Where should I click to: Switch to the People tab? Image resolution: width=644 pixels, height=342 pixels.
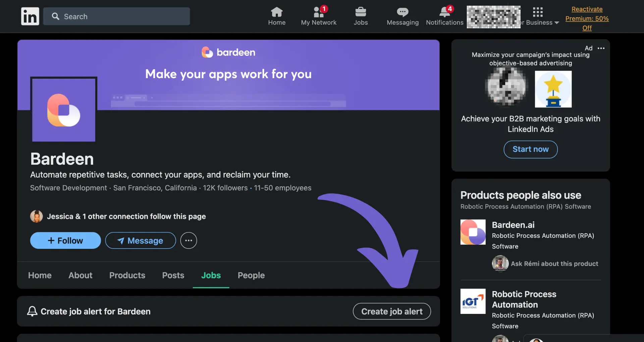[251, 275]
